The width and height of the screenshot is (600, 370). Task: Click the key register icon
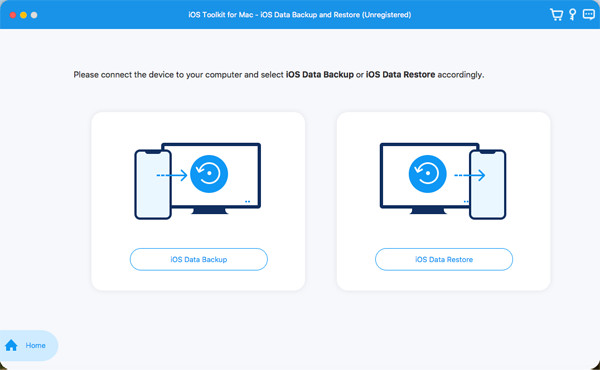(x=572, y=15)
